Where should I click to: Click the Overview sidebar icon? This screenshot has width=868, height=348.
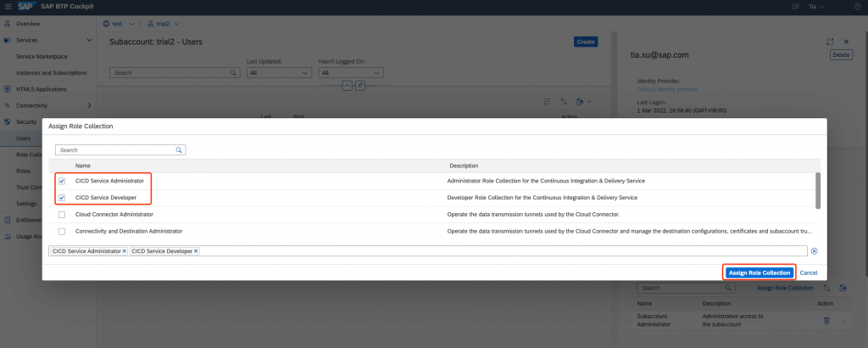point(7,24)
